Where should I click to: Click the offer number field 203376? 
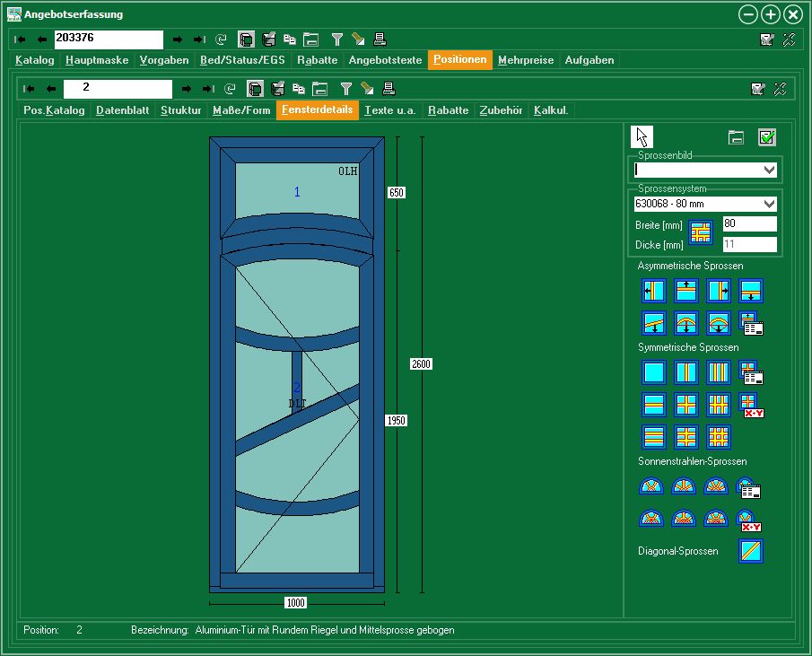108,39
